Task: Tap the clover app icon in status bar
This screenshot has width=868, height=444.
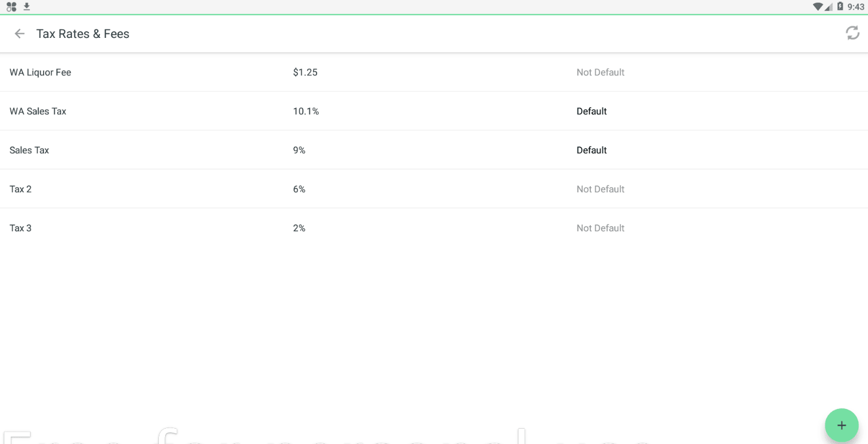Action: (x=11, y=7)
